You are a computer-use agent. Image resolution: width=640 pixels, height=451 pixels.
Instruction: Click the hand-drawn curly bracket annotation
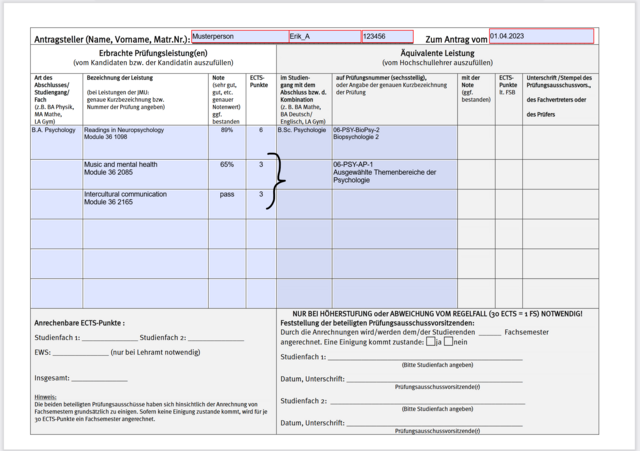point(277,180)
